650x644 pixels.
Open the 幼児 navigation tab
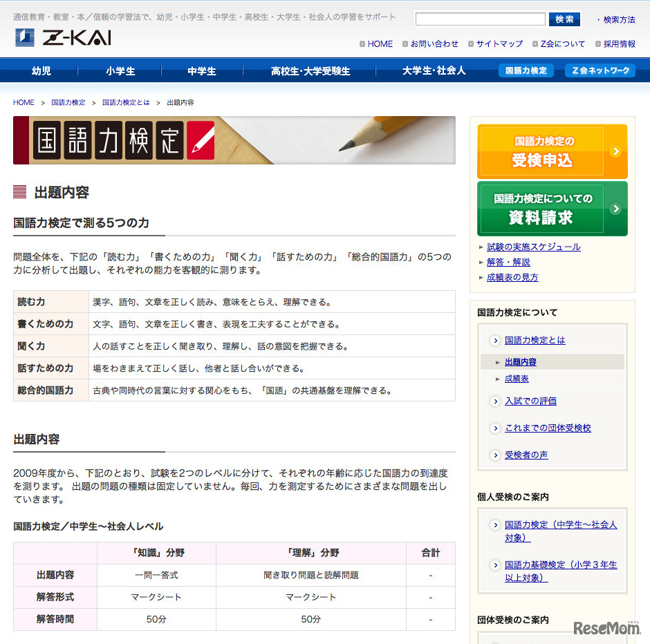pos(41,70)
